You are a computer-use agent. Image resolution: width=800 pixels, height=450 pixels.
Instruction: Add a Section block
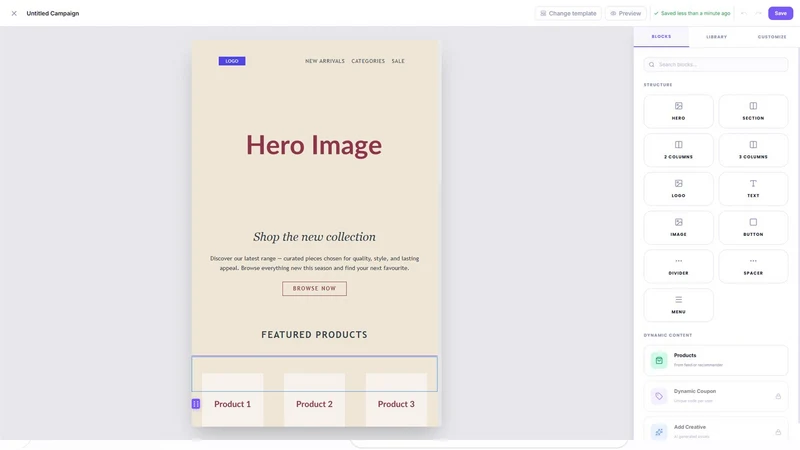753,111
